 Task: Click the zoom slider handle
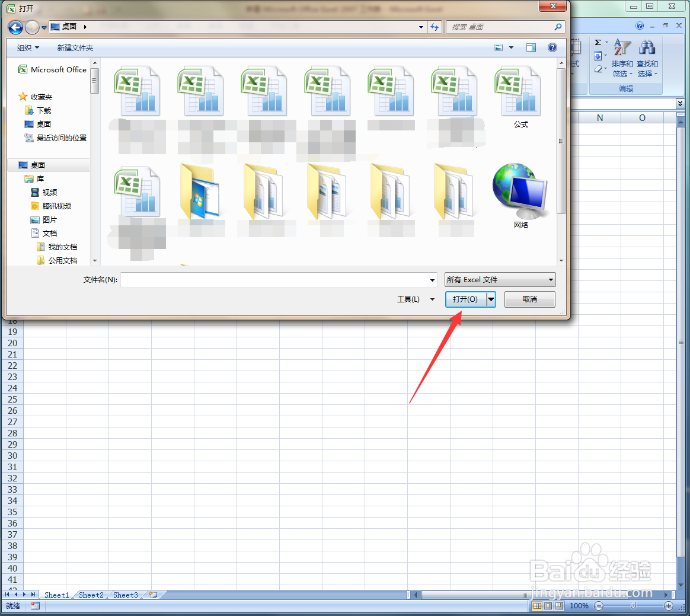pyautogui.click(x=633, y=606)
